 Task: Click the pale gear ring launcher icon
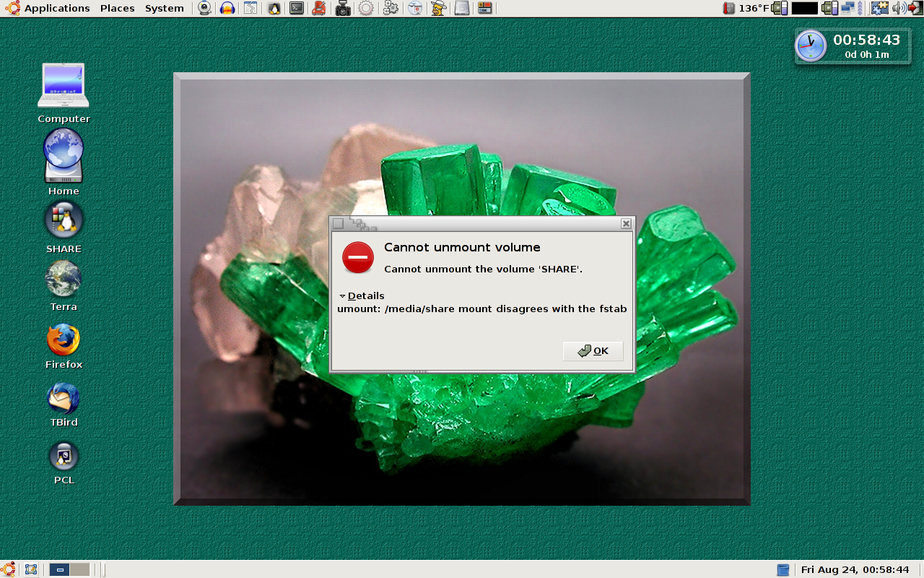coord(366,8)
